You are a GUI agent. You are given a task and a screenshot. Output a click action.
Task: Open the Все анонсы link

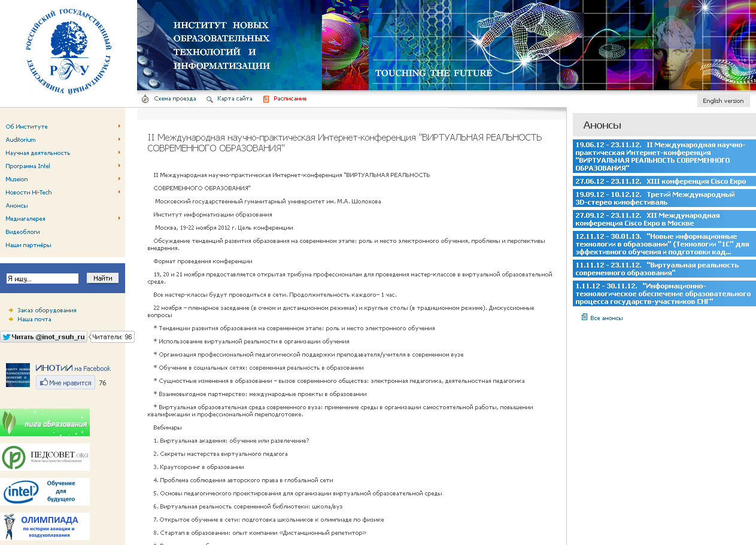(606, 318)
